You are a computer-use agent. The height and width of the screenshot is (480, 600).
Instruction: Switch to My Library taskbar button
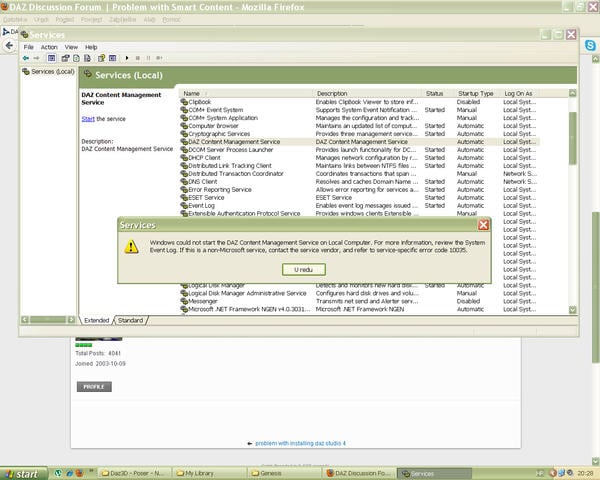(208, 473)
